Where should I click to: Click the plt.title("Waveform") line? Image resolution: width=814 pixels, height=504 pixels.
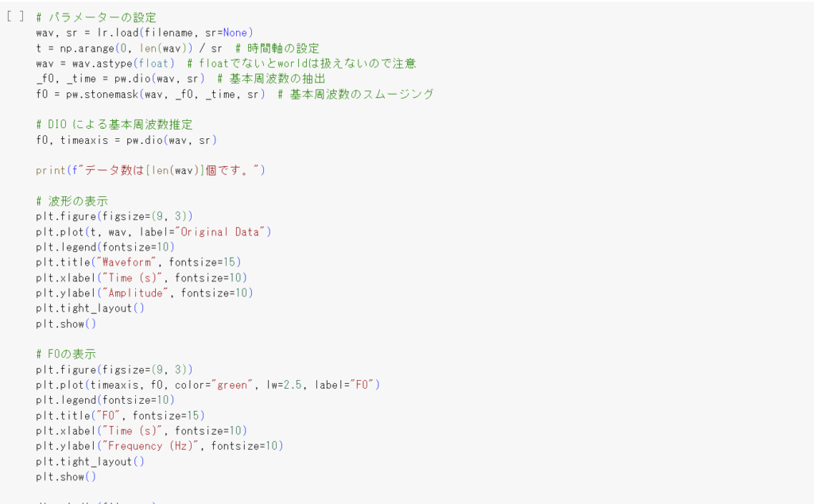[138, 262]
